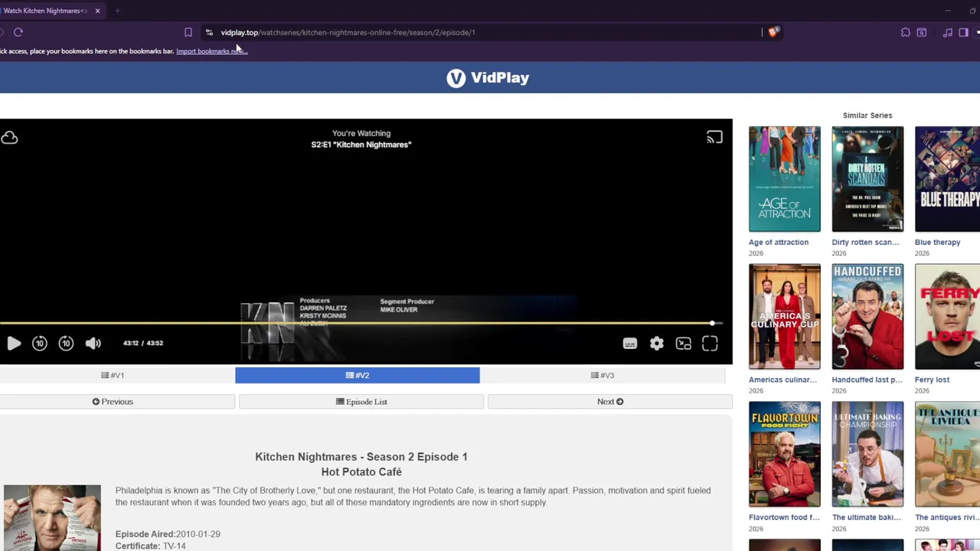The width and height of the screenshot is (980, 551).
Task: Open the America's Culinary Cup poster
Action: pos(785,317)
